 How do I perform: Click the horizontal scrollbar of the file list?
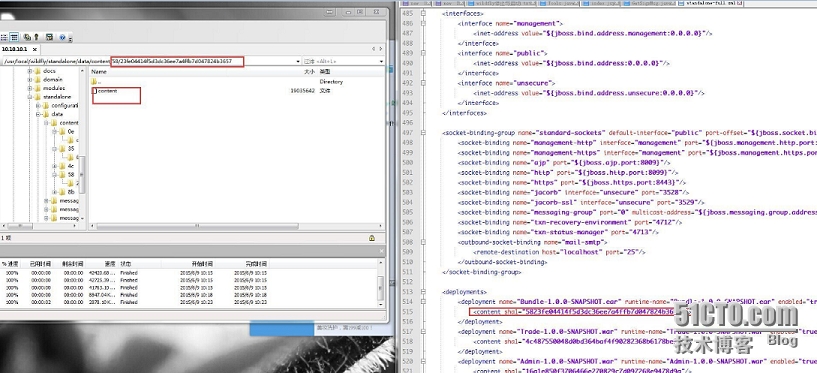[x=198, y=227]
